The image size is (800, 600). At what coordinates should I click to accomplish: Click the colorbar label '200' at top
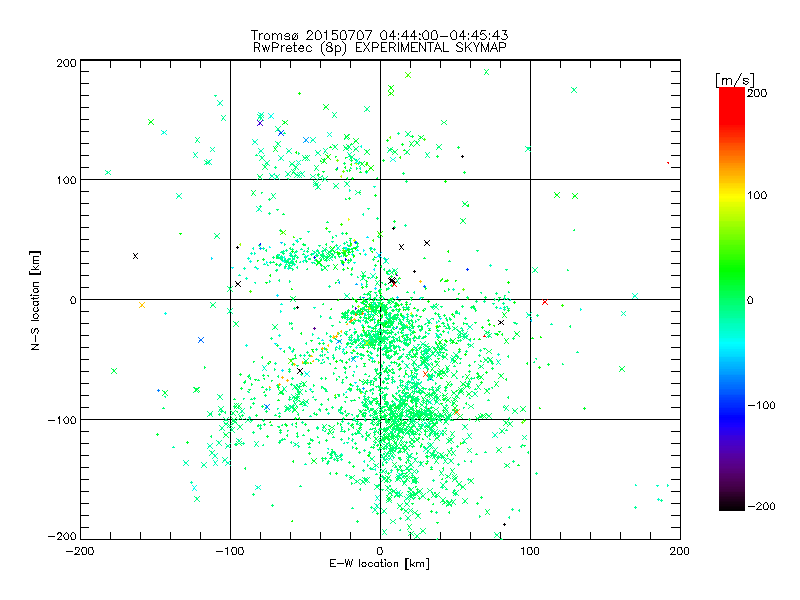click(x=757, y=93)
